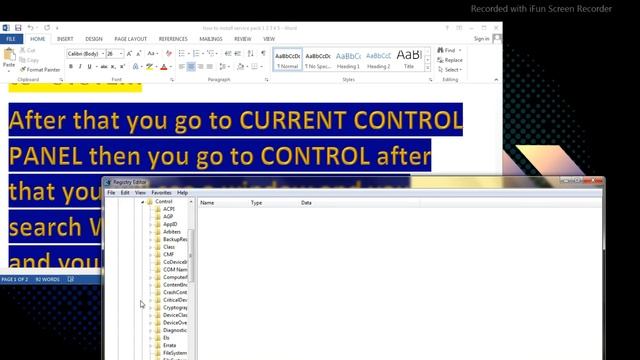Align text right in Word
Image resolution: width=640 pixels, height=360 pixels.
tap(200, 67)
